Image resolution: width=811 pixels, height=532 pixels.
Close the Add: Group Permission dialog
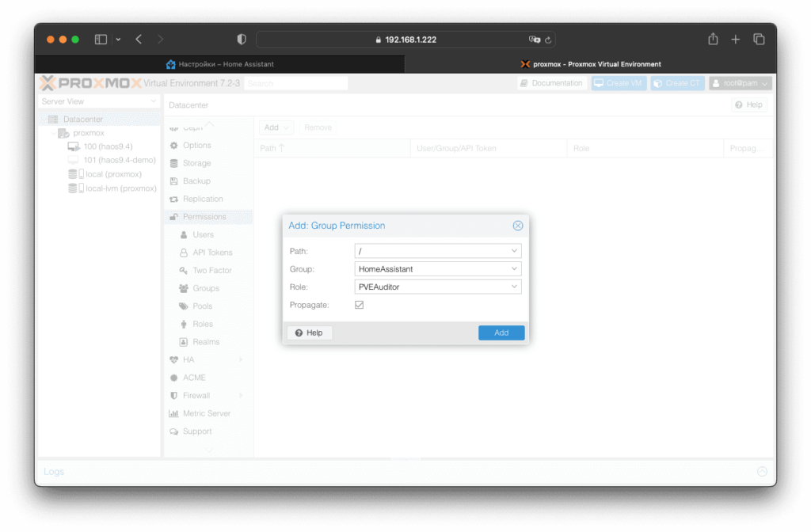click(518, 226)
